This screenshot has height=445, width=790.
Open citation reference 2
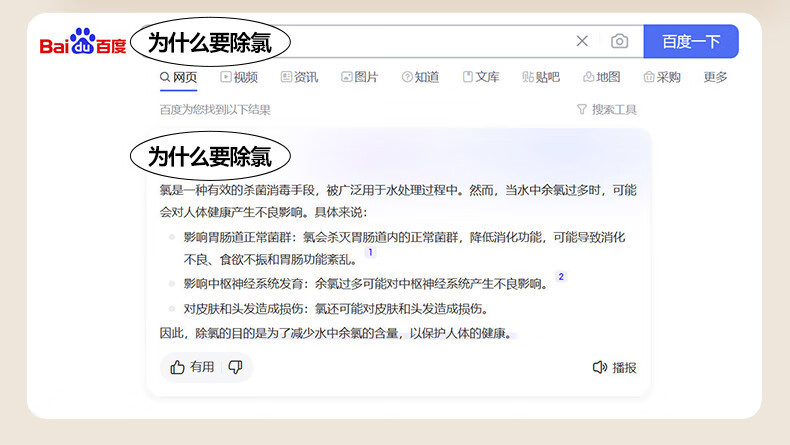pos(561,277)
